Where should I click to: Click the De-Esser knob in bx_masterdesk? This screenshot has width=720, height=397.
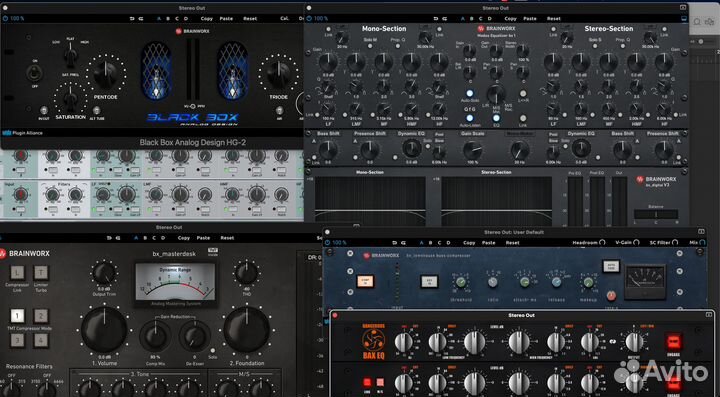tap(195, 336)
